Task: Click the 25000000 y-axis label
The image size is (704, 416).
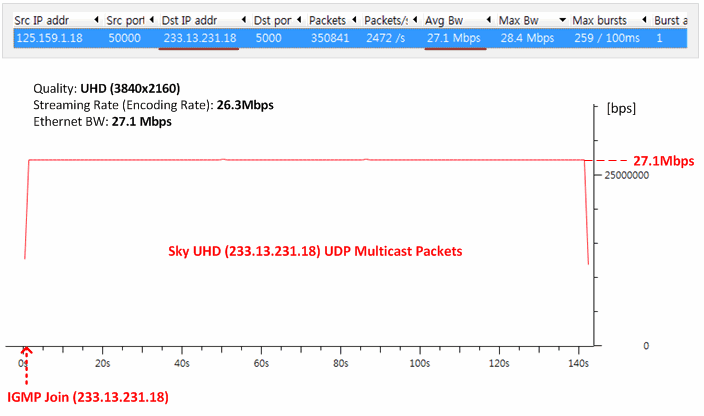Action: [626, 175]
